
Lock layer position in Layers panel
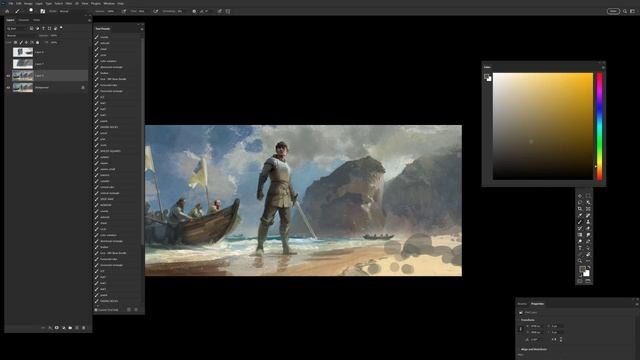[x=27, y=42]
